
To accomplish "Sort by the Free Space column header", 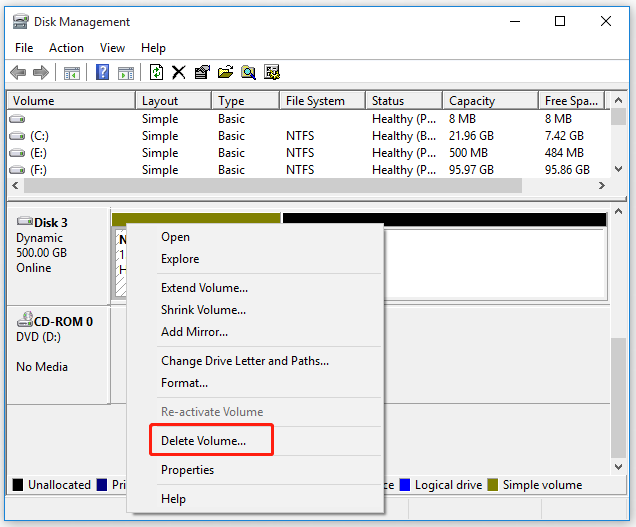I will point(572,101).
